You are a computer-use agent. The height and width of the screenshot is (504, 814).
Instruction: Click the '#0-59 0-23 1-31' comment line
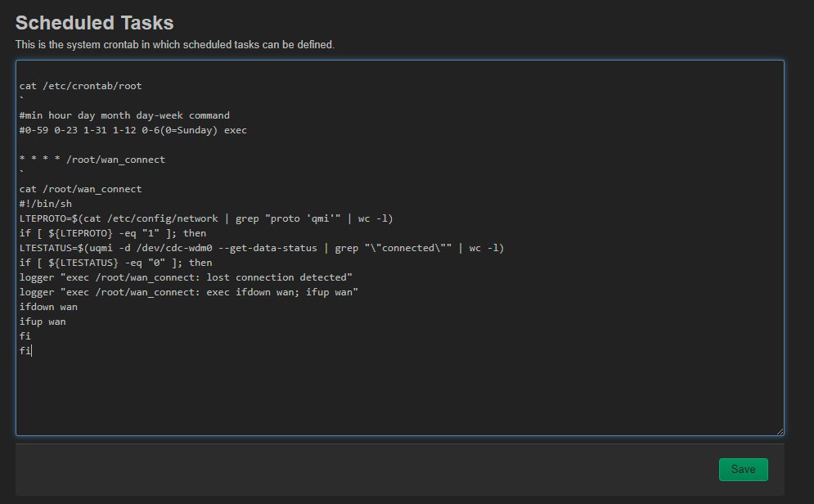click(x=133, y=130)
